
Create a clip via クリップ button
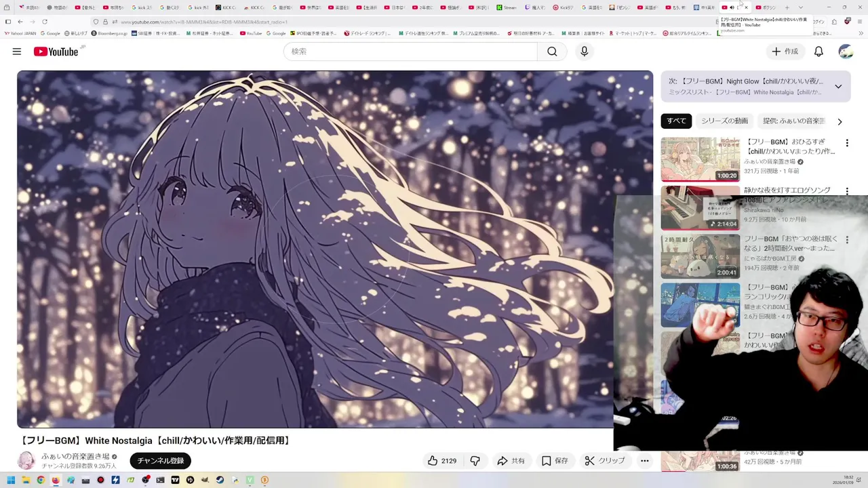[x=605, y=461]
